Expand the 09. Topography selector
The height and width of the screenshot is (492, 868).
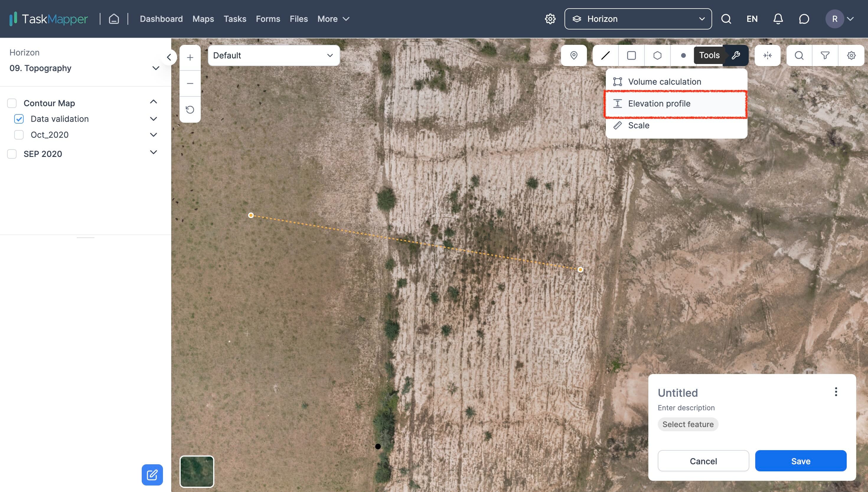[x=84, y=68]
